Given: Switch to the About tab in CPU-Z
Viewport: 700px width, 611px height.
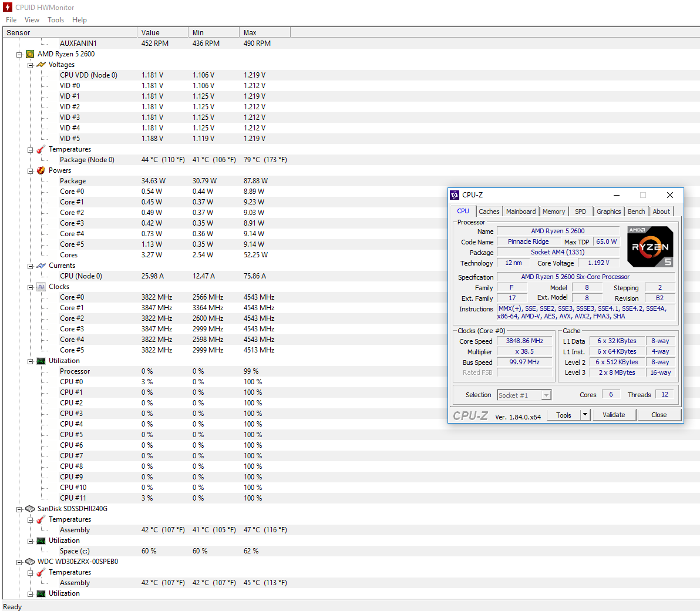Looking at the screenshot, I should pyautogui.click(x=661, y=211).
